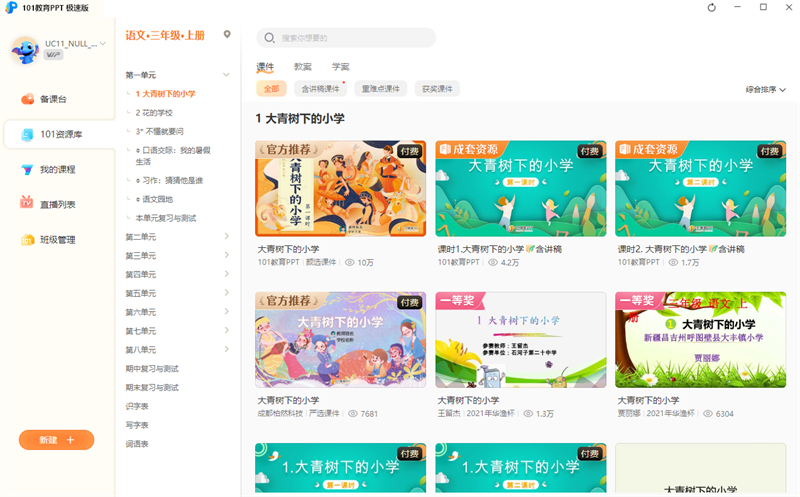
Task: Open the 写字表 item
Action: tap(137, 426)
